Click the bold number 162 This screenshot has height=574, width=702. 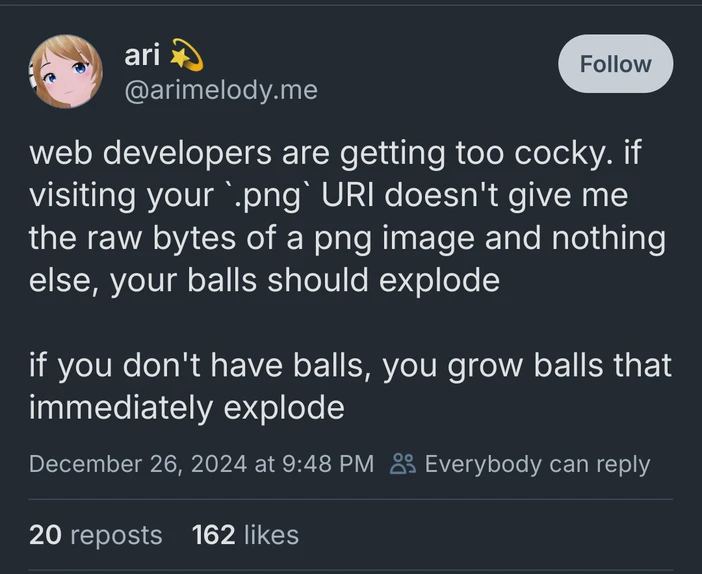(x=214, y=535)
